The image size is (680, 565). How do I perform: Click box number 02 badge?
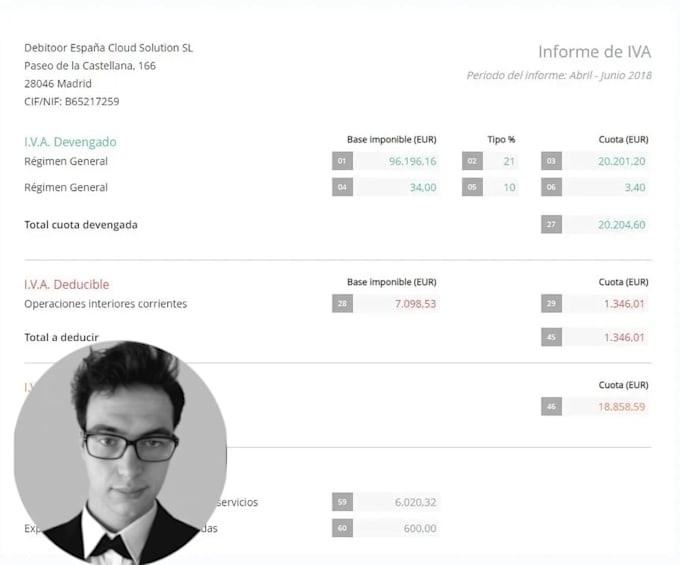[472, 161]
